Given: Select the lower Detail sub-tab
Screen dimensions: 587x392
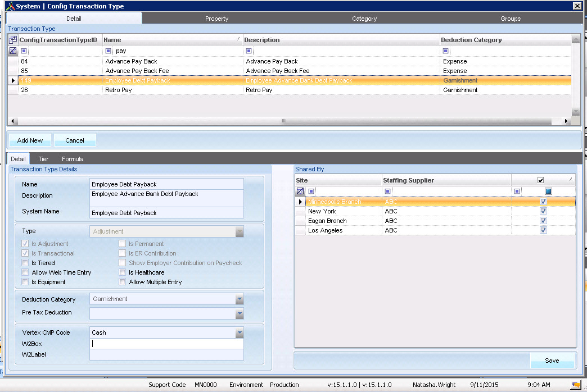Looking at the screenshot, I should pos(18,159).
